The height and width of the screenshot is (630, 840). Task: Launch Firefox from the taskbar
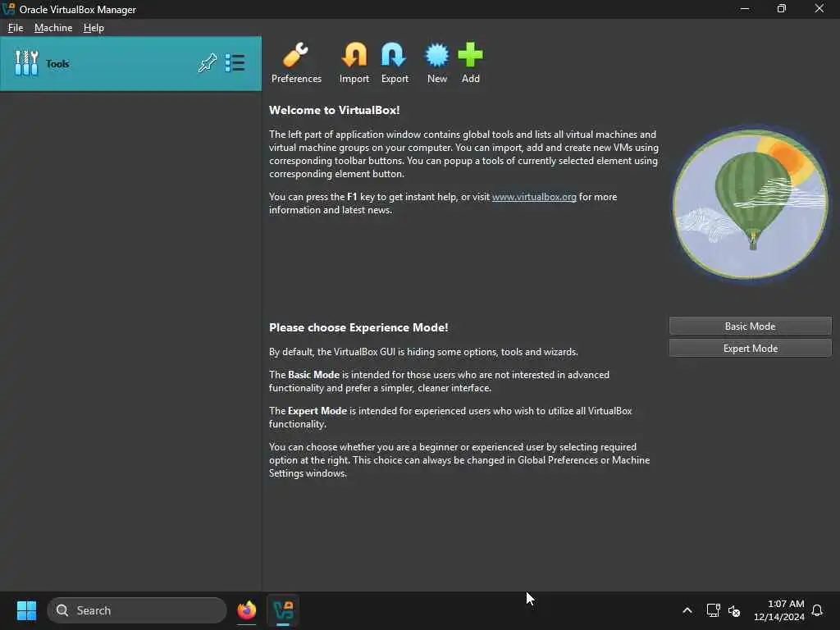pos(246,610)
